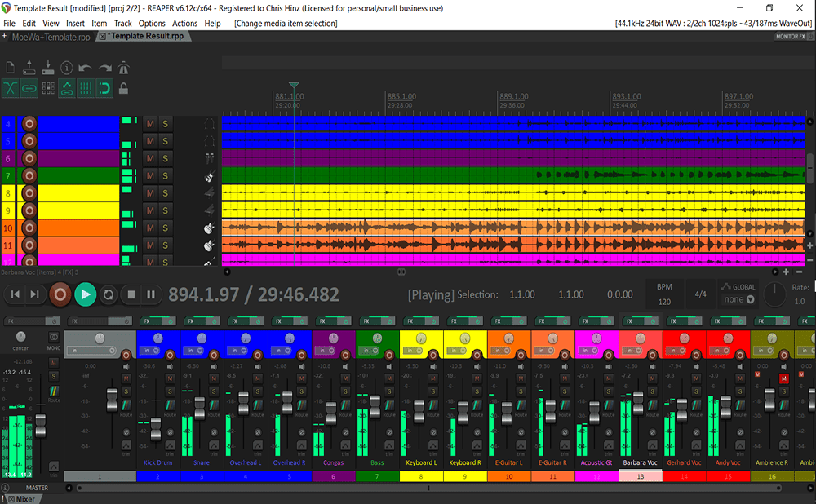Toggle the lock icon in toolbar

click(x=123, y=88)
